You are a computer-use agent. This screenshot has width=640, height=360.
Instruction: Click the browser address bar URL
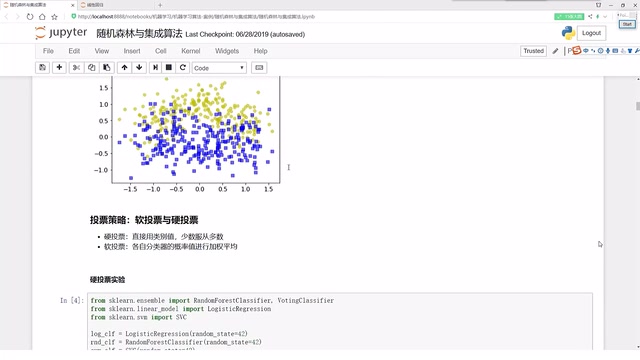click(196, 17)
